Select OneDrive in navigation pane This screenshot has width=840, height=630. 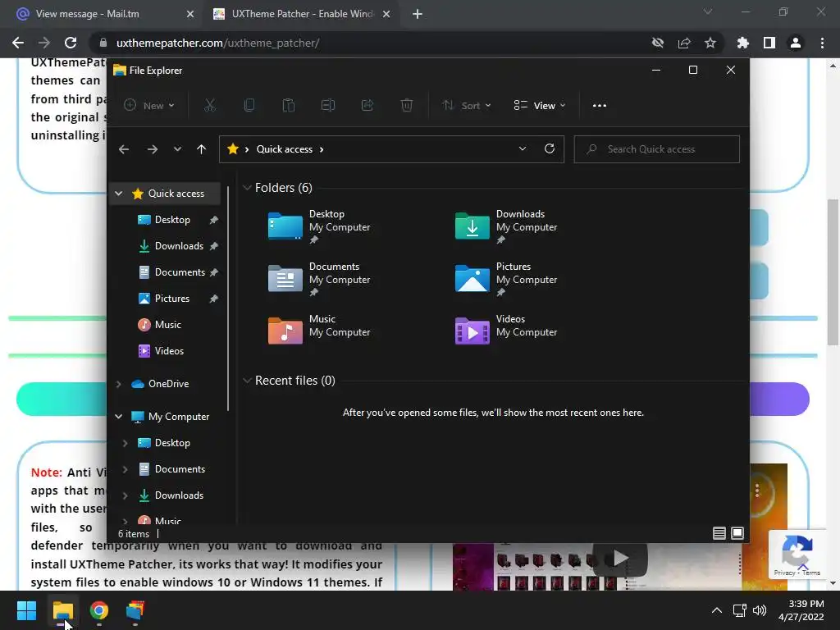(x=168, y=384)
